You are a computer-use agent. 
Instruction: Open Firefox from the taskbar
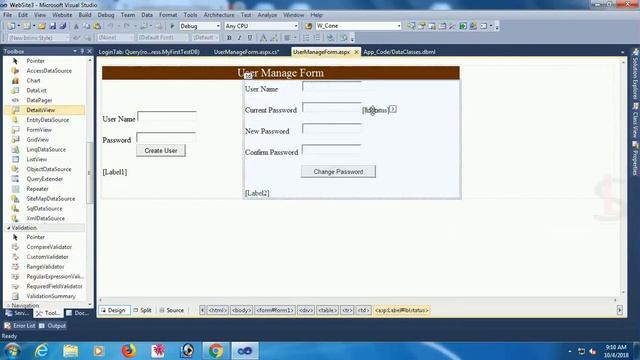tap(129, 351)
